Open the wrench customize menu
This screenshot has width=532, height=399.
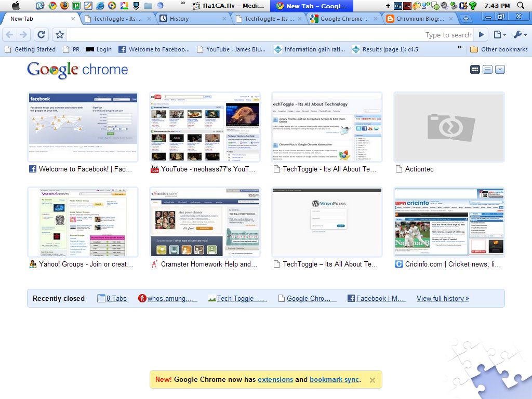click(520, 35)
